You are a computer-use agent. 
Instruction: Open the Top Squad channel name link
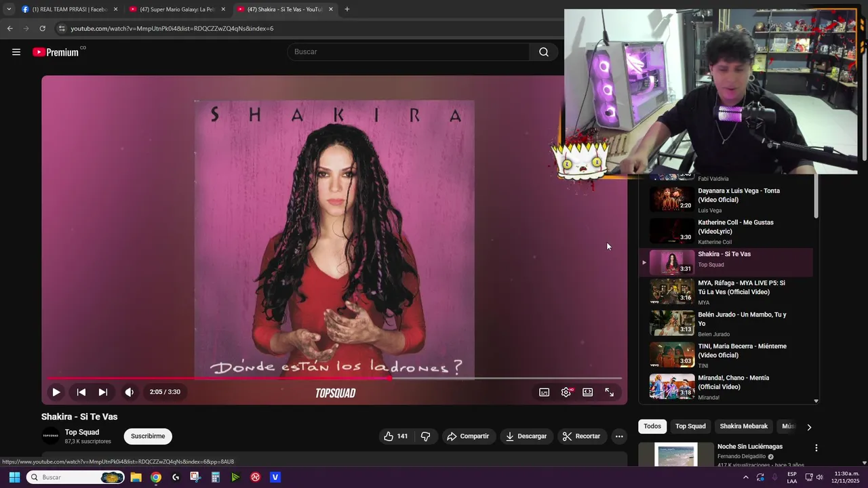pyautogui.click(x=82, y=432)
